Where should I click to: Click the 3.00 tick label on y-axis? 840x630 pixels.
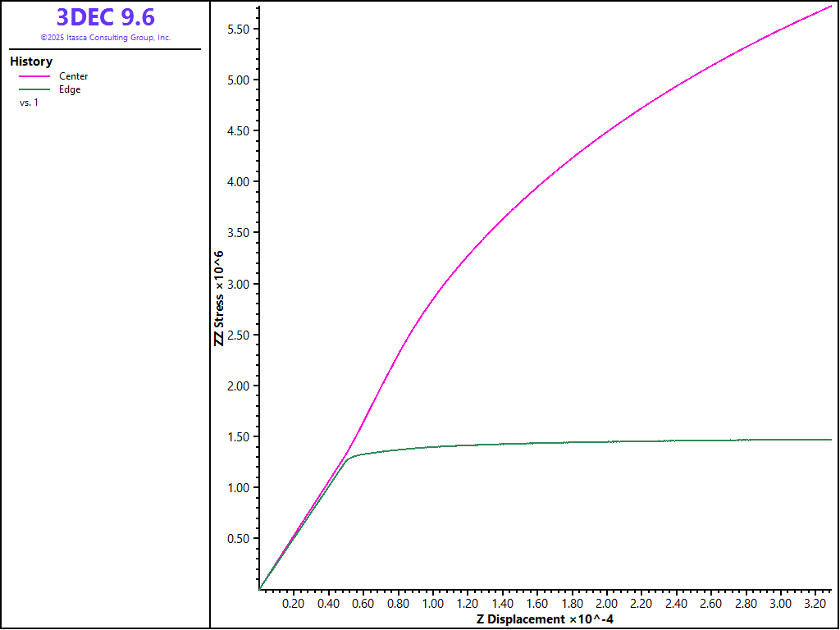coord(237,285)
